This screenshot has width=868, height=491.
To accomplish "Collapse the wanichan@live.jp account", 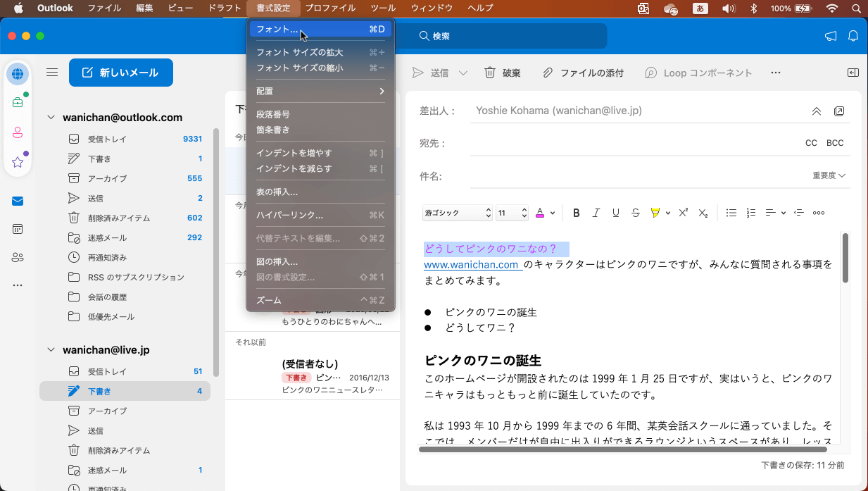I will 51,350.
